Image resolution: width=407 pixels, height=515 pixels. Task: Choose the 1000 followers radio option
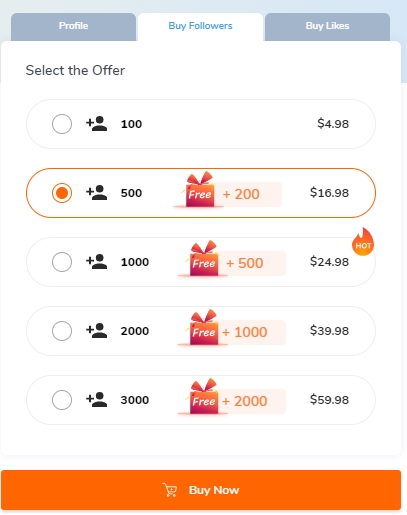62,262
